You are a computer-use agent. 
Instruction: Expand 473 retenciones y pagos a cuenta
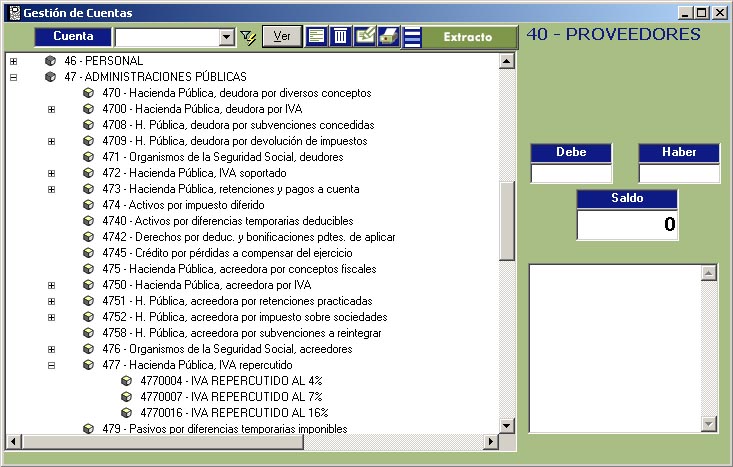pos(51,189)
